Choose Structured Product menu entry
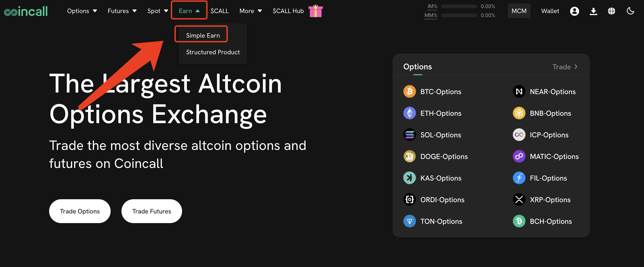This screenshot has width=644, height=267. click(x=213, y=52)
